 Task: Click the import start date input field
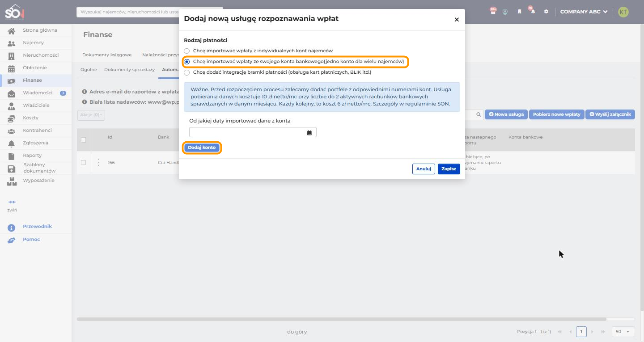pos(253,132)
